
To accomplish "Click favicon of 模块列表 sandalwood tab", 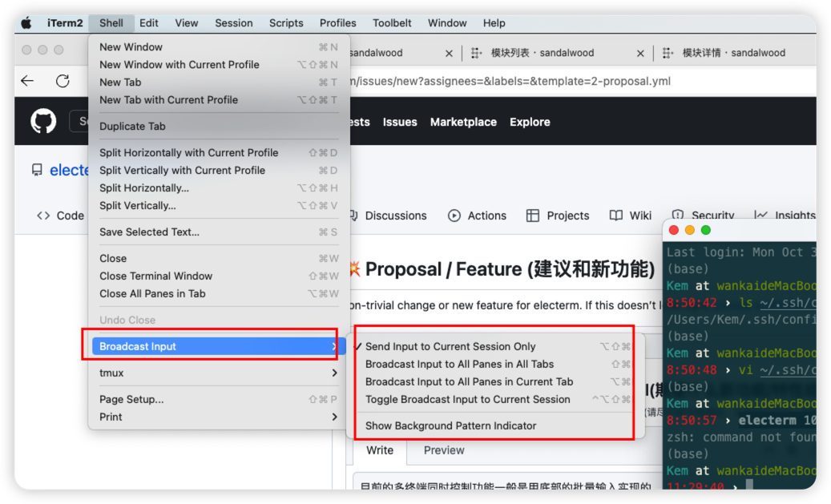I will pos(476,52).
